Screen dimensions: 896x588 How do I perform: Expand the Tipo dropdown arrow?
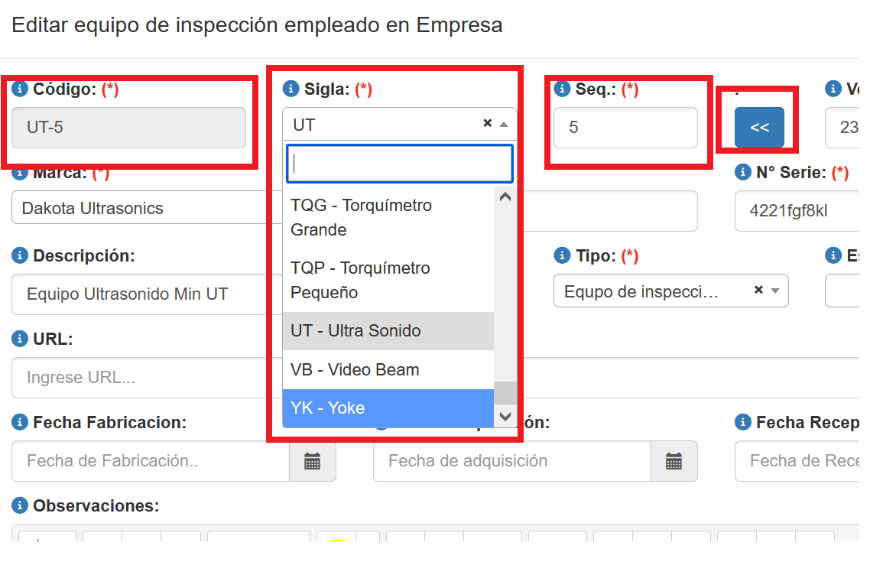pyautogui.click(x=775, y=291)
